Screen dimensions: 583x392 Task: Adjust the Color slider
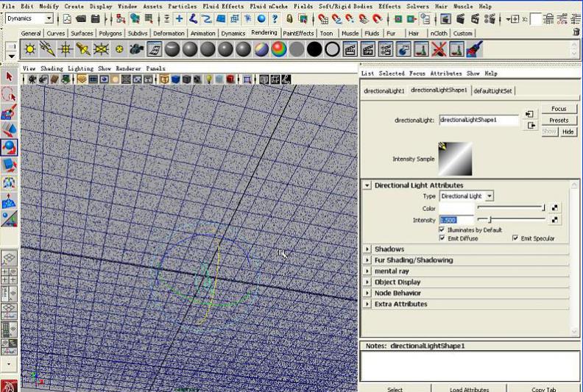click(512, 207)
